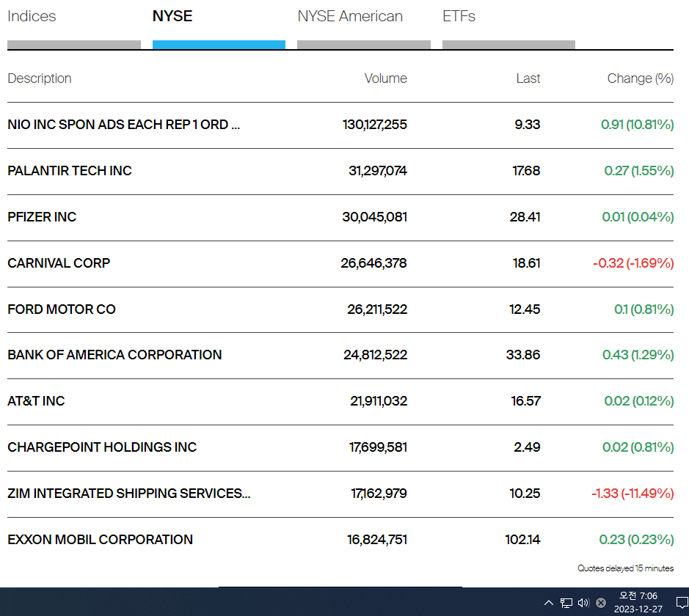The image size is (689, 616).
Task: Click the Quotes delayed 15 minutes note
Action: tap(625, 568)
